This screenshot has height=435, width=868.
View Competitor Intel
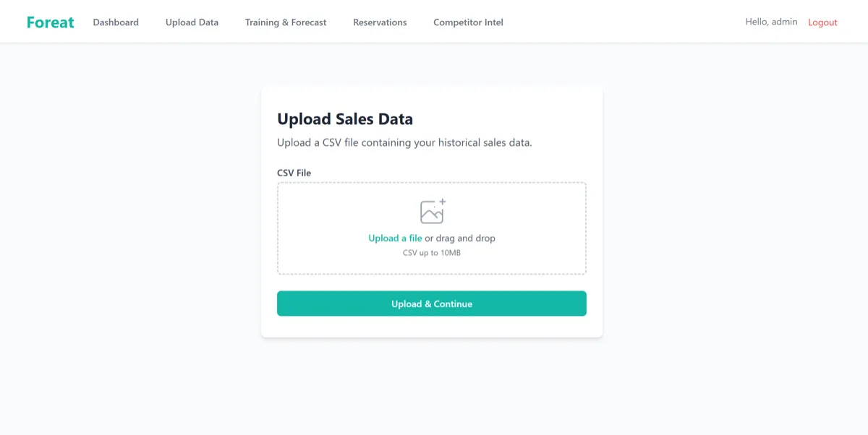click(x=467, y=22)
